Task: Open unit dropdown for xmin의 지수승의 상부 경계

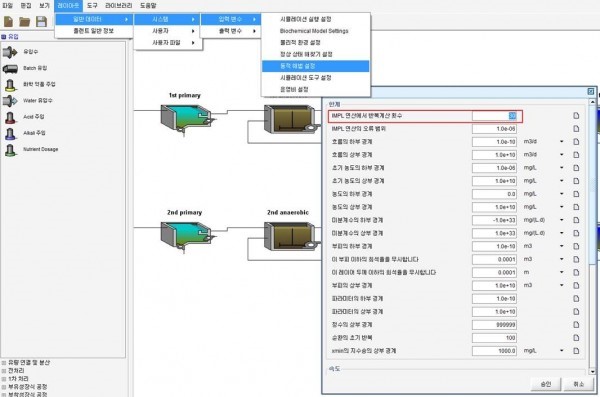Action: coord(562,351)
